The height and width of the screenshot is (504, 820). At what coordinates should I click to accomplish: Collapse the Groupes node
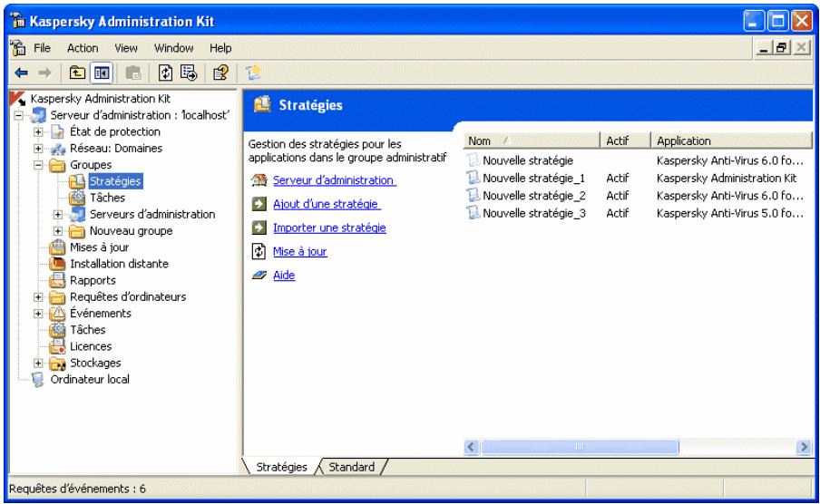[x=38, y=165]
